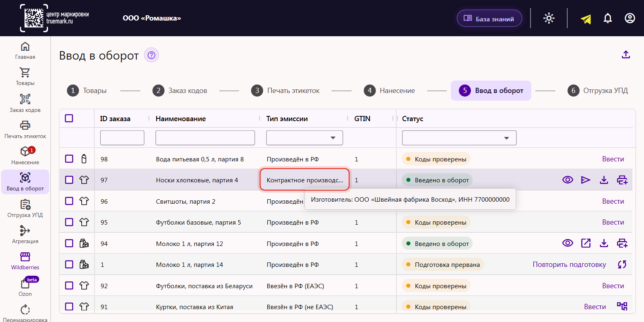644x322 pixels.
Task: Open the user profile icon
Action: pyautogui.click(x=630, y=18)
